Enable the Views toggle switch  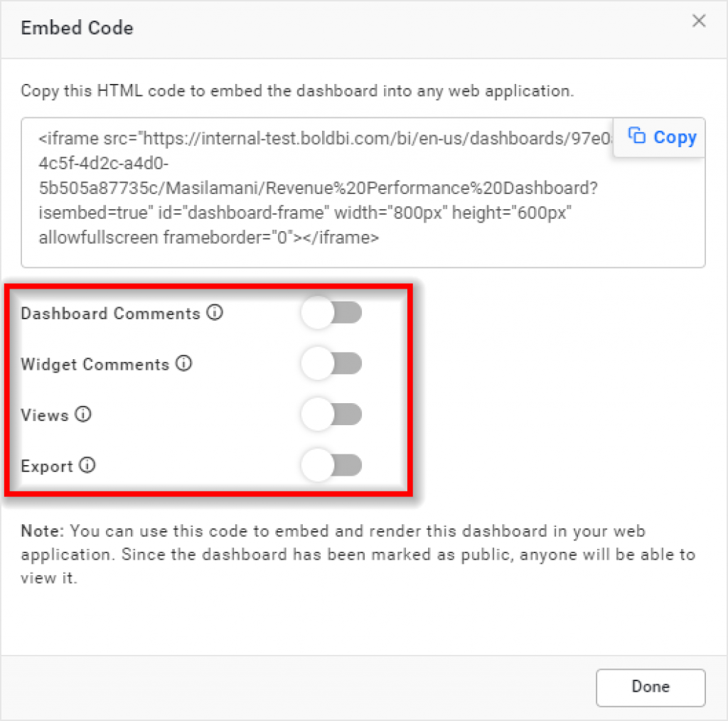pyautogui.click(x=331, y=415)
